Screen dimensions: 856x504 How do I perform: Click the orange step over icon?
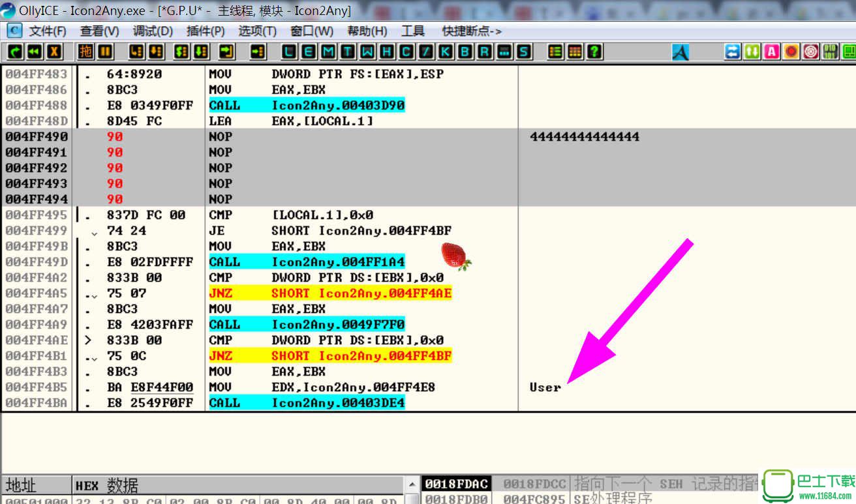click(x=156, y=52)
